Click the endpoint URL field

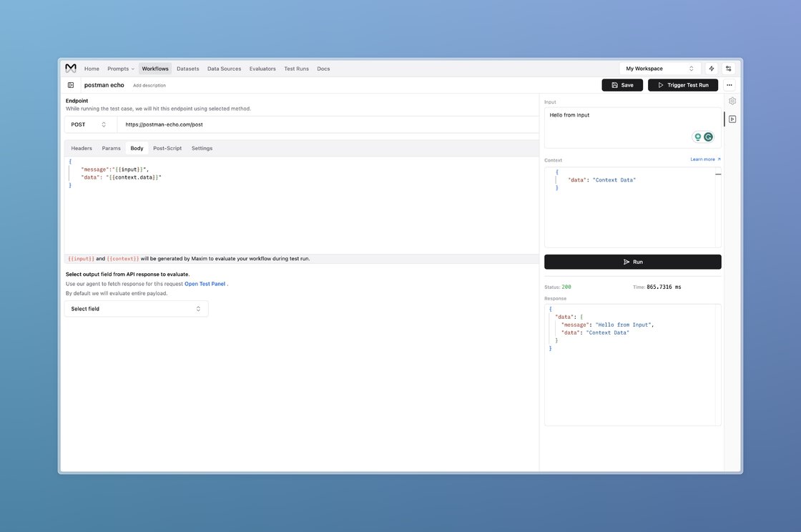point(327,124)
